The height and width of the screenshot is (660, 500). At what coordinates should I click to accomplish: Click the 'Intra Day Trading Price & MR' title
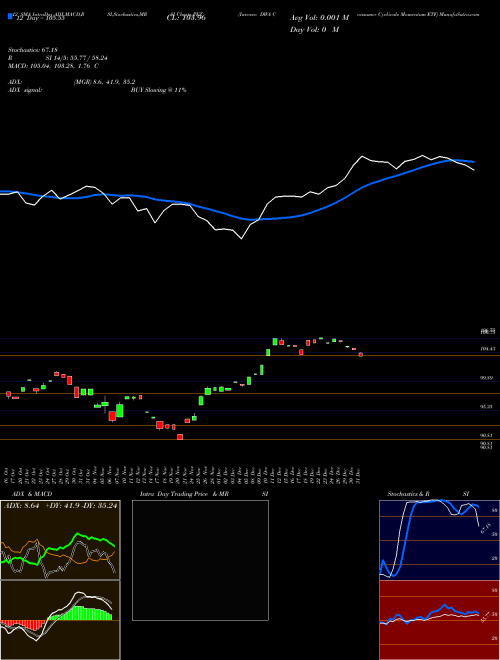click(184, 494)
